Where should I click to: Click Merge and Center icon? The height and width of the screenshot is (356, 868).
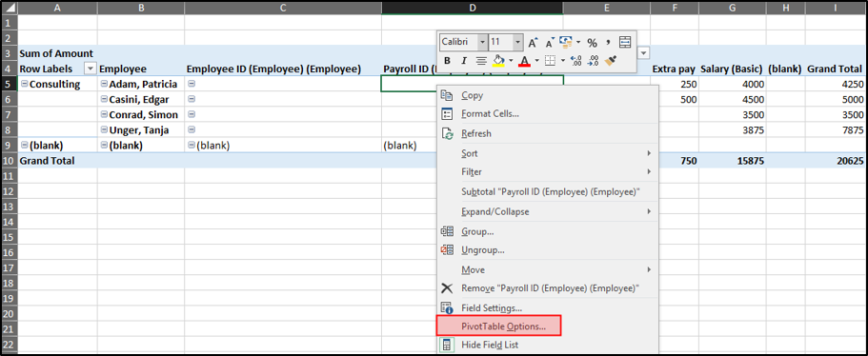pyautogui.click(x=625, y=43)
